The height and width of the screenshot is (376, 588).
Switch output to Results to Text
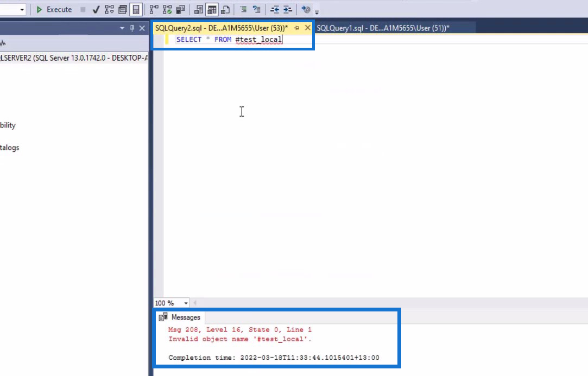tap(199, 9)
